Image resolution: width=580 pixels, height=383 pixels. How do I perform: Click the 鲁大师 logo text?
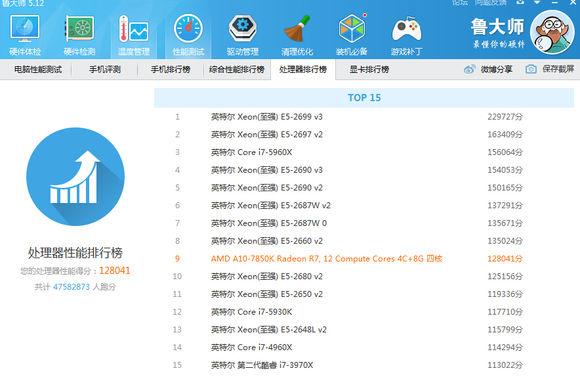pyautogui.click(x=498, y=27)
